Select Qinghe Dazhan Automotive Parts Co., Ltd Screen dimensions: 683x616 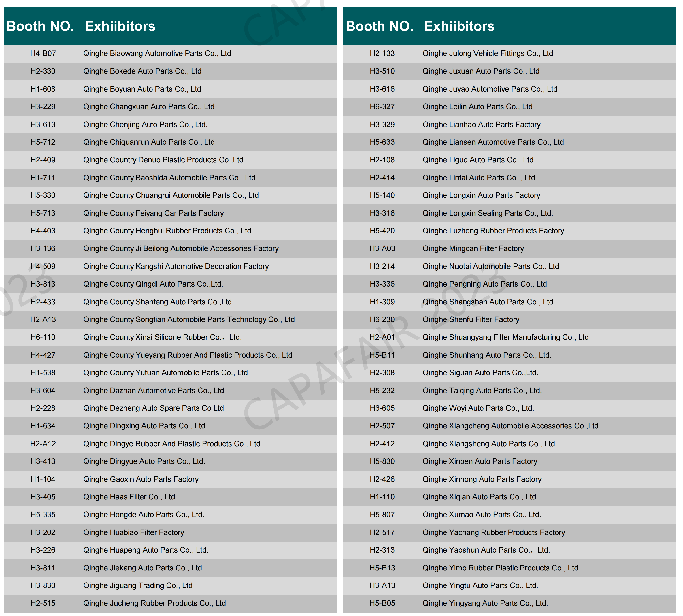(x=154, y=391)
